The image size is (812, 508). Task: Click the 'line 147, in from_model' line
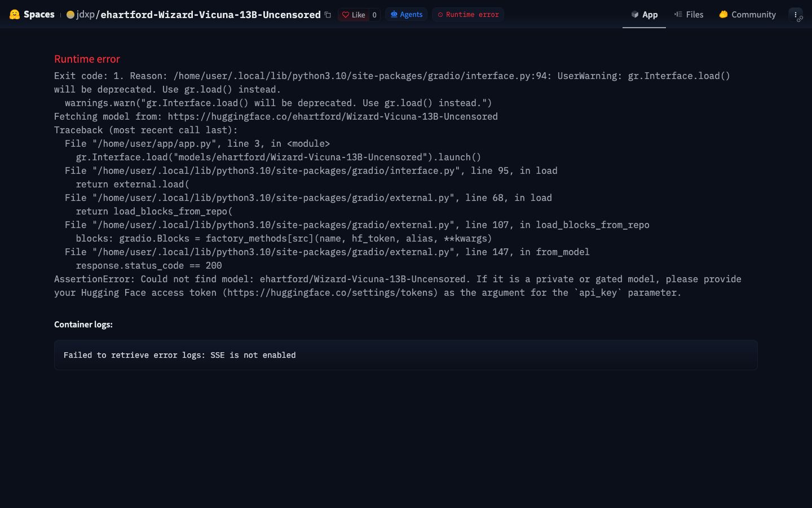tap(327, 252)
